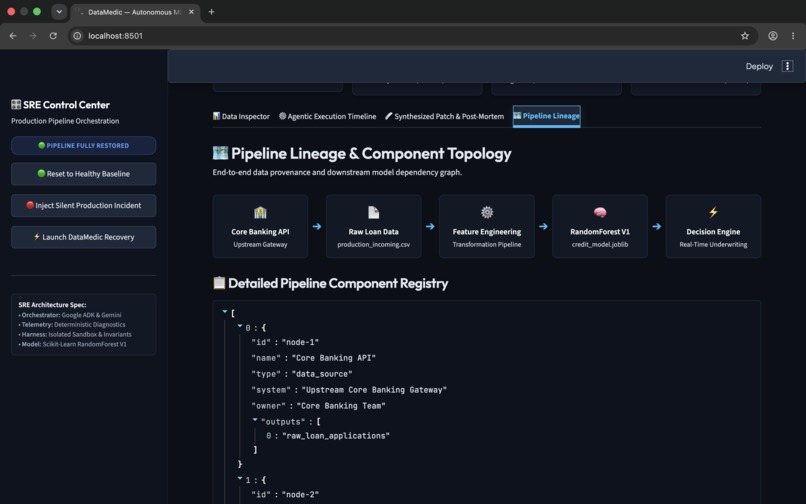
Task: Click the SRE Control Center grid icon
Action: coord(16,105)
